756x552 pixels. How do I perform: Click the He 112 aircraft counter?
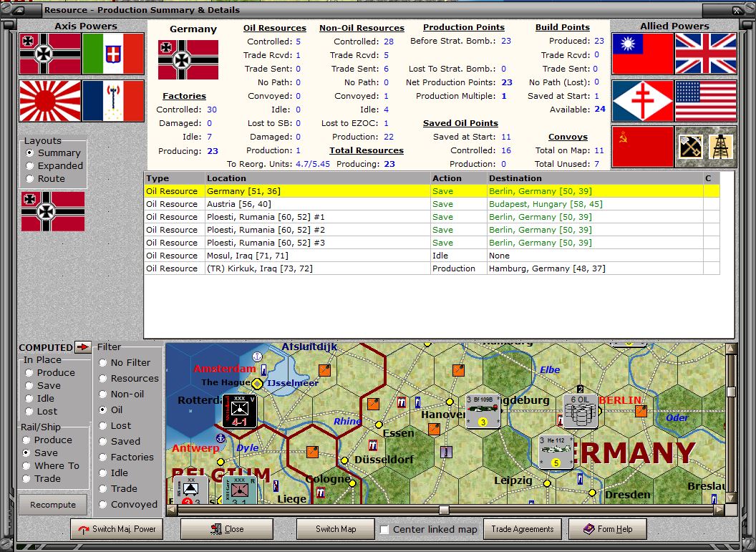[x=556, y=452]
